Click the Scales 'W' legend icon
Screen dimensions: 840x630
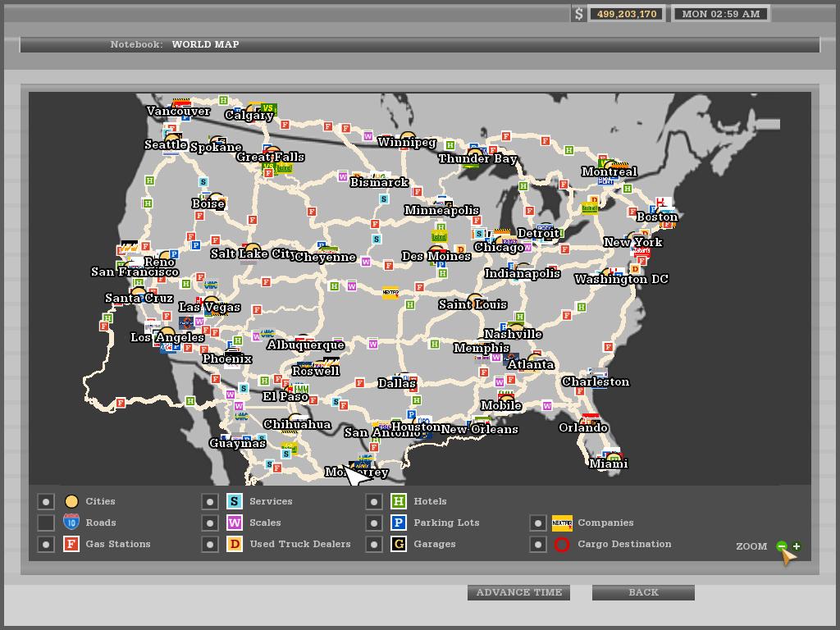click(235, 523)
